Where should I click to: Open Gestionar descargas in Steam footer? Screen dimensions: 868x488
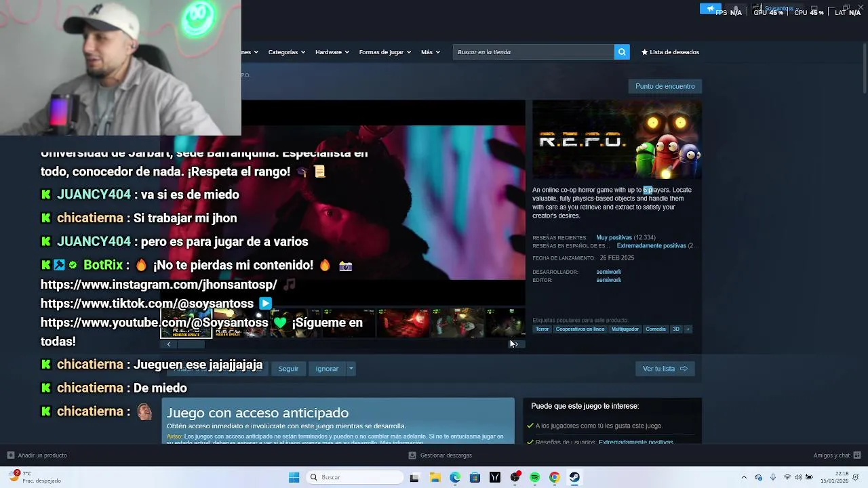440,455
